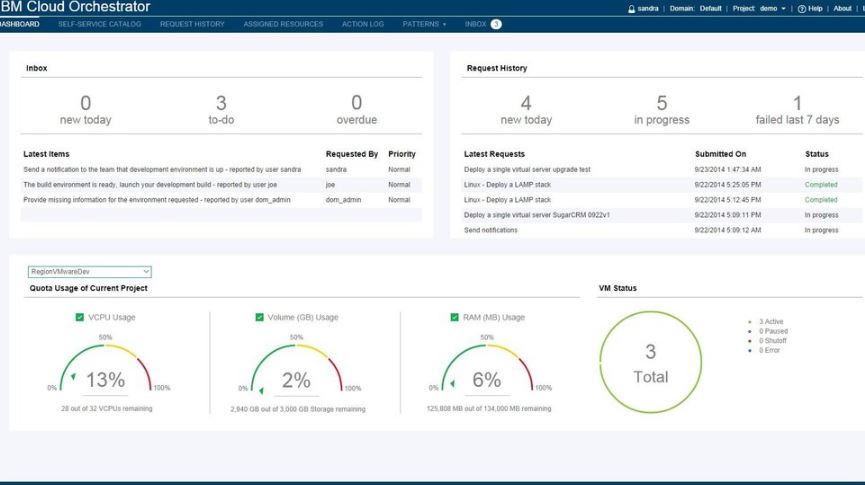Screen dimensions: 865x485
Task: Click the RAM 6% usage gauge
Action: (x=487, y=368)
